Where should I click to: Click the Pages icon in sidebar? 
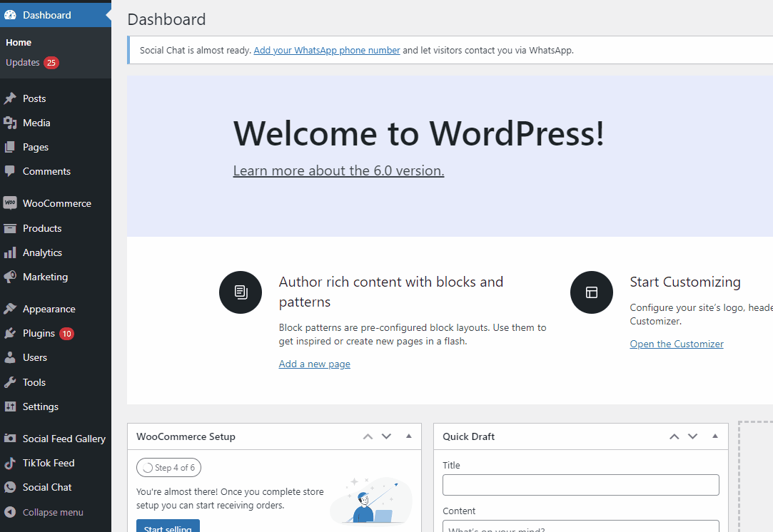coord(10,147)
